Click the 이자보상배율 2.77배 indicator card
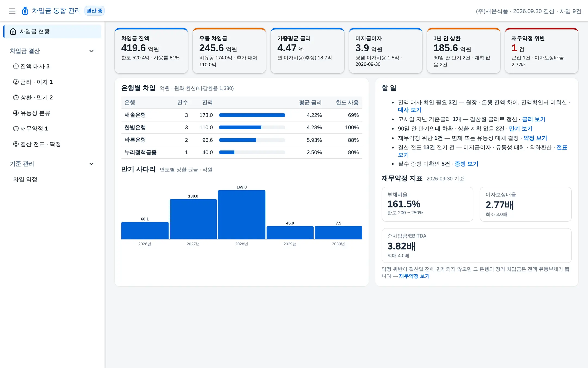Image resolution: width=588 pixels, height=368 pixels. click(x=525, y=204)
